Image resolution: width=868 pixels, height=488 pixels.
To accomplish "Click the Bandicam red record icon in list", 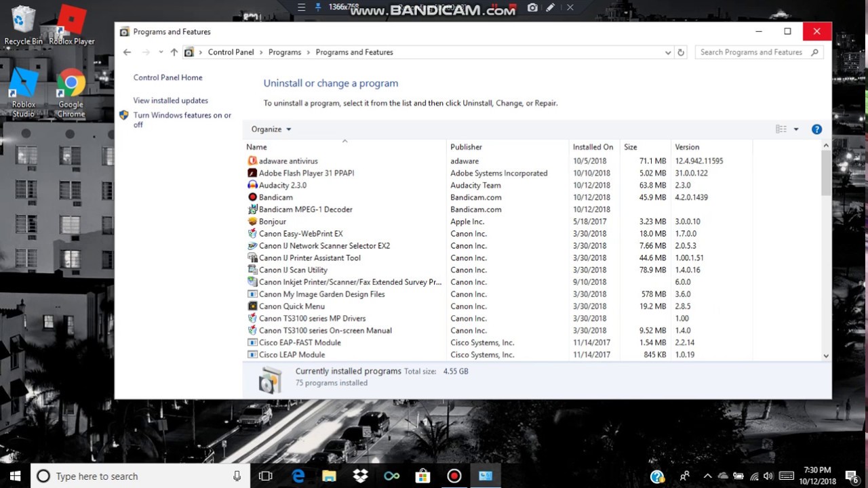I will pos(252,198).
